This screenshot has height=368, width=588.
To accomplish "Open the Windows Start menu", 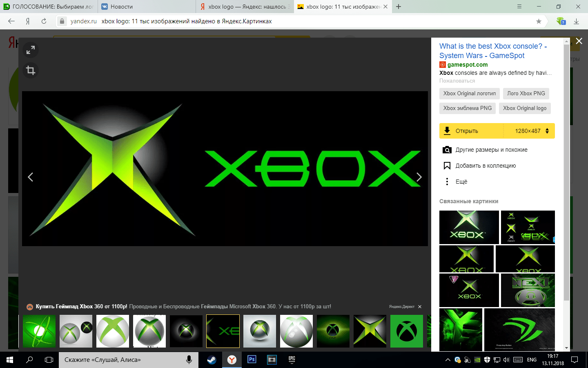I will (10, 360).
